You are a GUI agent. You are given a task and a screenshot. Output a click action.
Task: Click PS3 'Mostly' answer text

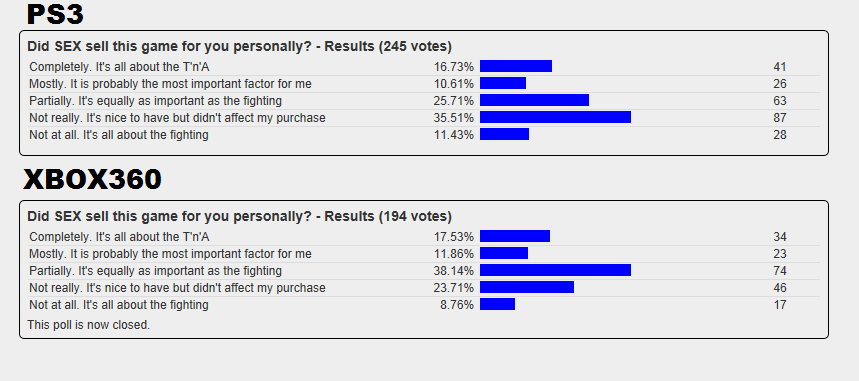click(x=170, y=84)
